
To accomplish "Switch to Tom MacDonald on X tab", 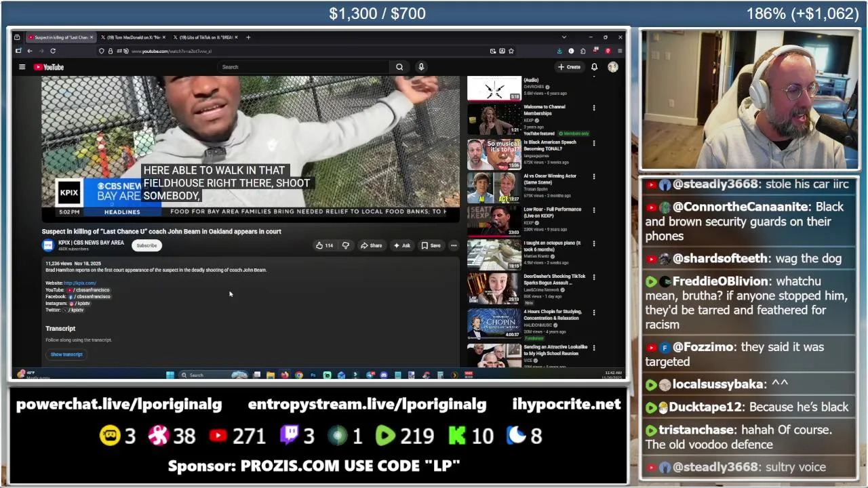I will pyautogui.click(x=134, y=37).
